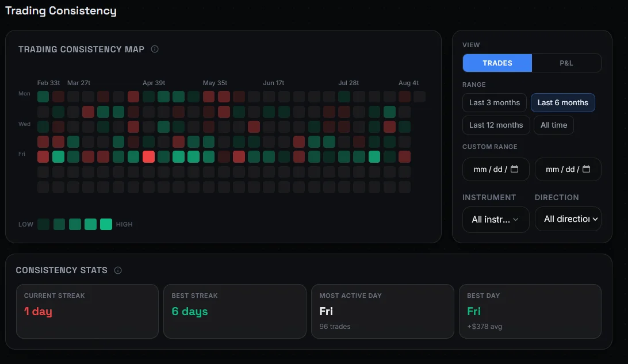This screenshot has height=364, width=628.
Task: Click the custom range end date field
Action: pos(568,170)
